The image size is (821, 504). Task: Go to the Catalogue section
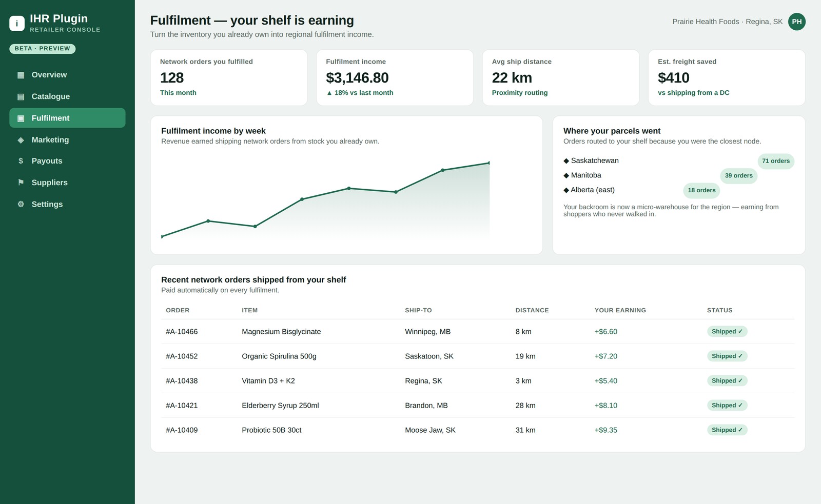click(x=67, y=96)
